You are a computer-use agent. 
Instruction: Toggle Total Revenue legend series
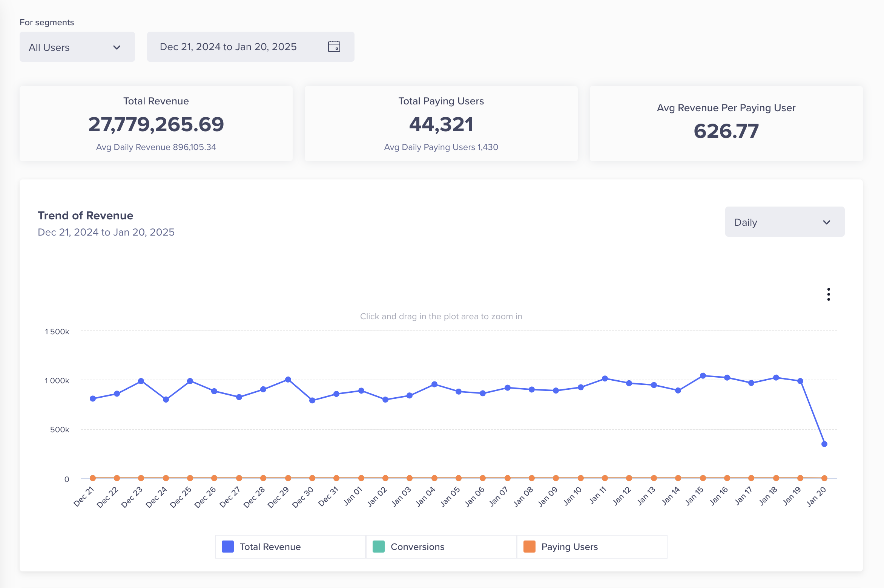[x=290, y=547]
